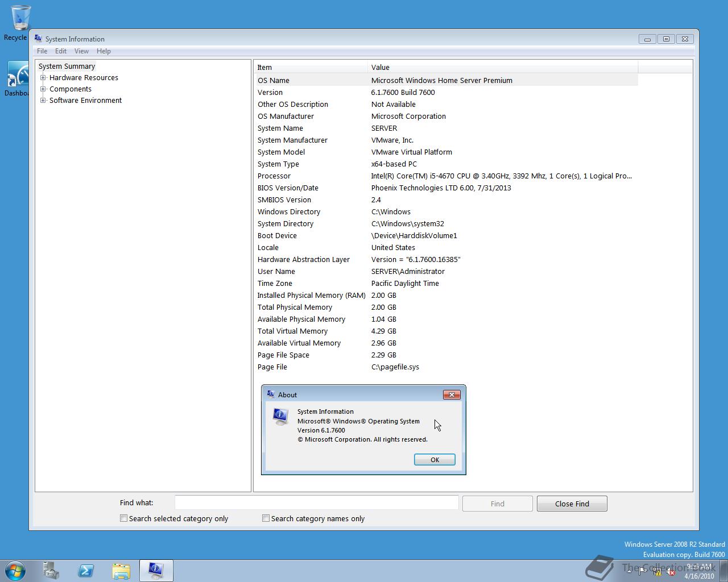Viewport: 728px width, 582px height.
Task: Open the View menu
Action: click(81, 51)
